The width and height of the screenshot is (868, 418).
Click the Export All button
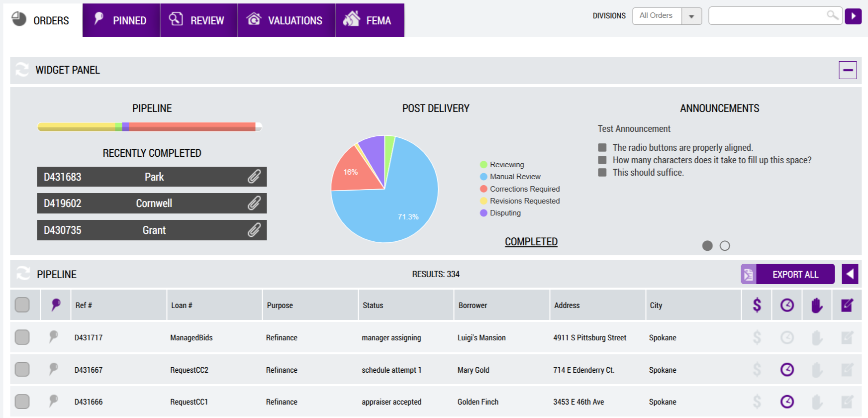tap(788, 274)
